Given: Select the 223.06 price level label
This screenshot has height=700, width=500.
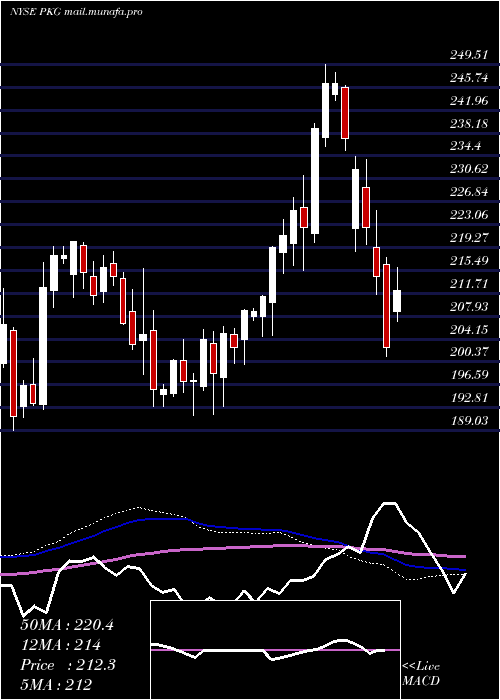Looking at the screenshot, I should (x=469, y=215).
